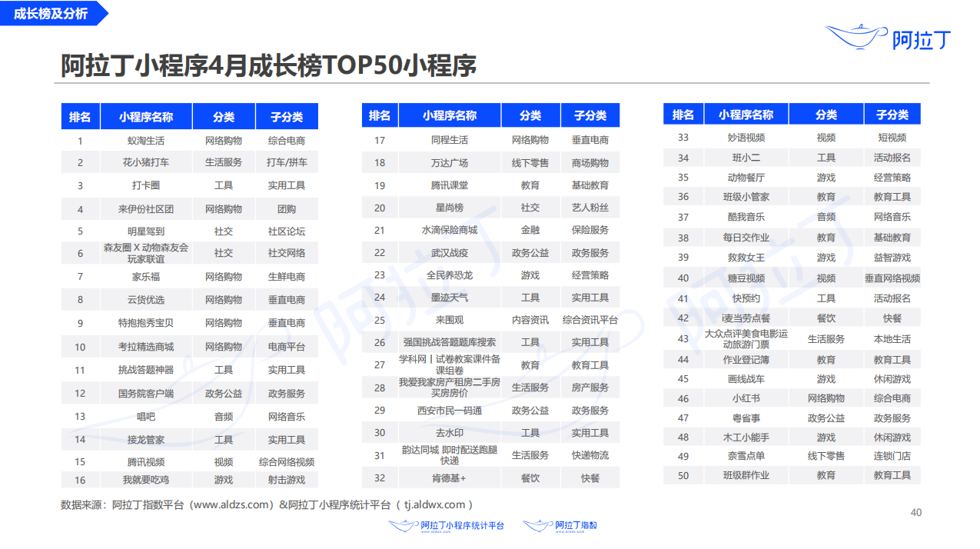Select the 妙语视频 name cell
The height and width of the screenshot is (549, 980).
click(x=746, y=138)
